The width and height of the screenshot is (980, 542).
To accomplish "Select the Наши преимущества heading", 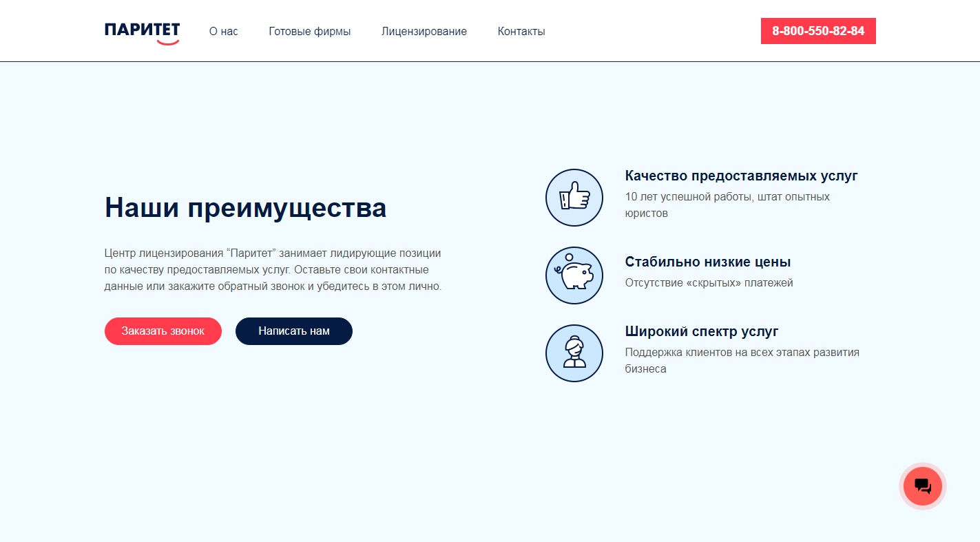I will pos(245,208).
